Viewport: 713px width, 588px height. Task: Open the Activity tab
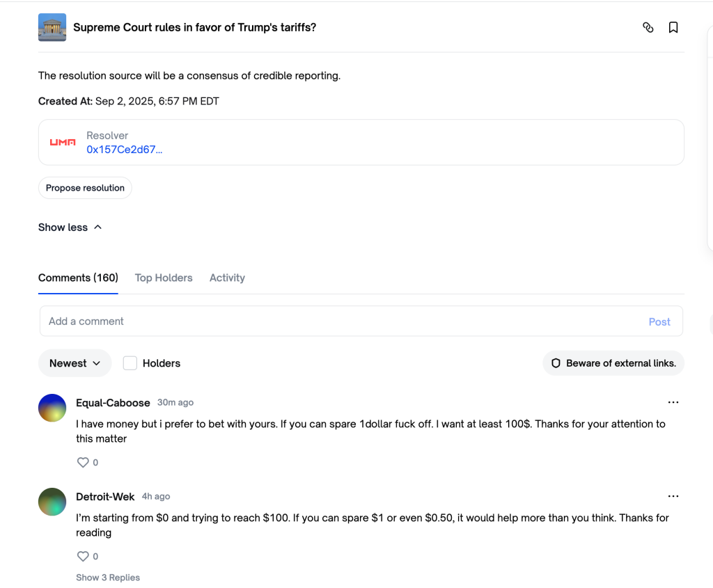[227, 278]
